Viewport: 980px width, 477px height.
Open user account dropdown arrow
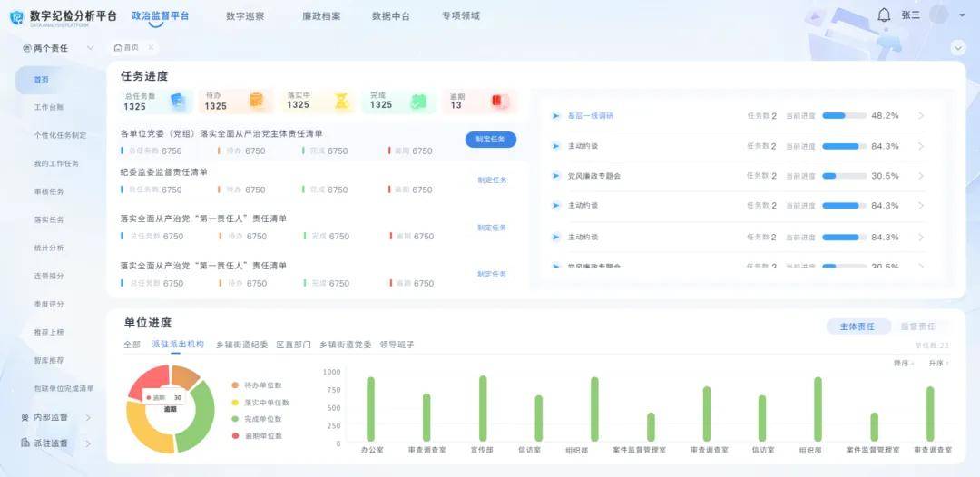click(964, 15)
